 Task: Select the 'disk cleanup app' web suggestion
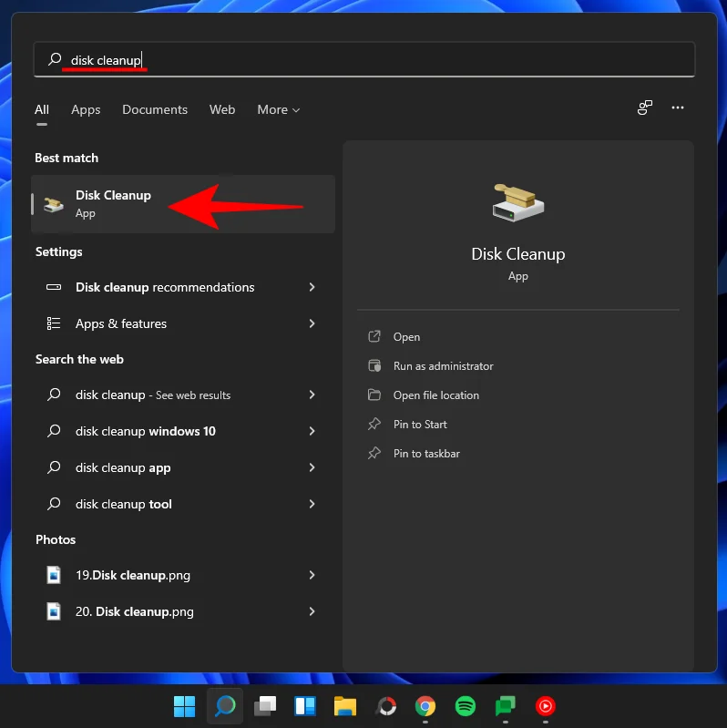[x=183, y=467]
